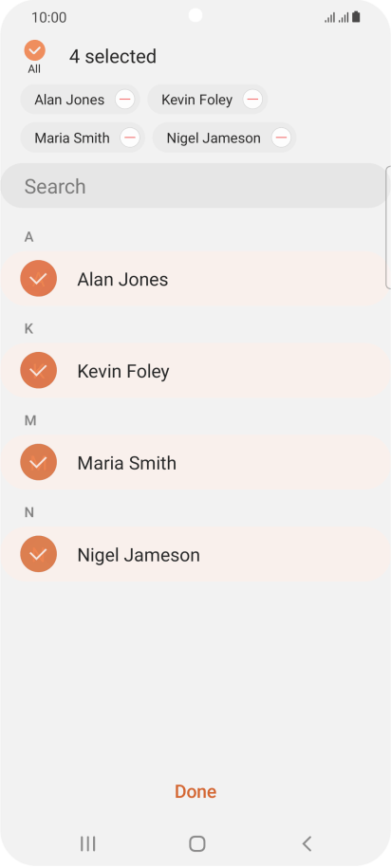This screenshot has width=391, height=868.
Task: Tap the Done button
Action: tap(195, 791)
